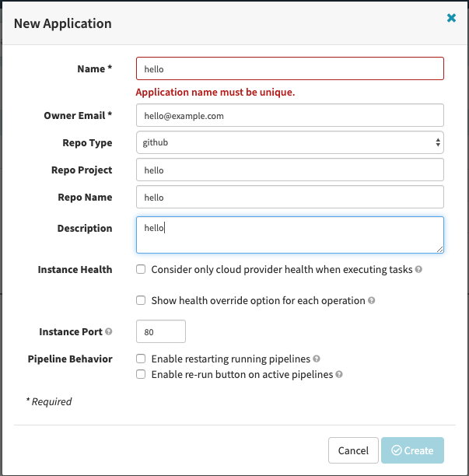The height and width of the screenshot is (476, 469).
Task: Click the 'Pipeline Behavior' label
Action: click(70, 359)
